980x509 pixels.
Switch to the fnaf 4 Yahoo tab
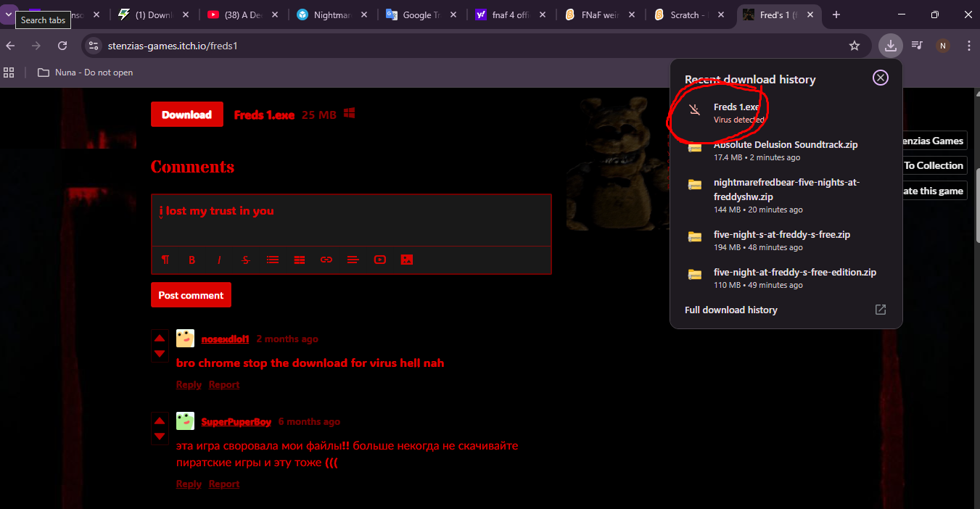pyautogui.click(x=511, y=15)
